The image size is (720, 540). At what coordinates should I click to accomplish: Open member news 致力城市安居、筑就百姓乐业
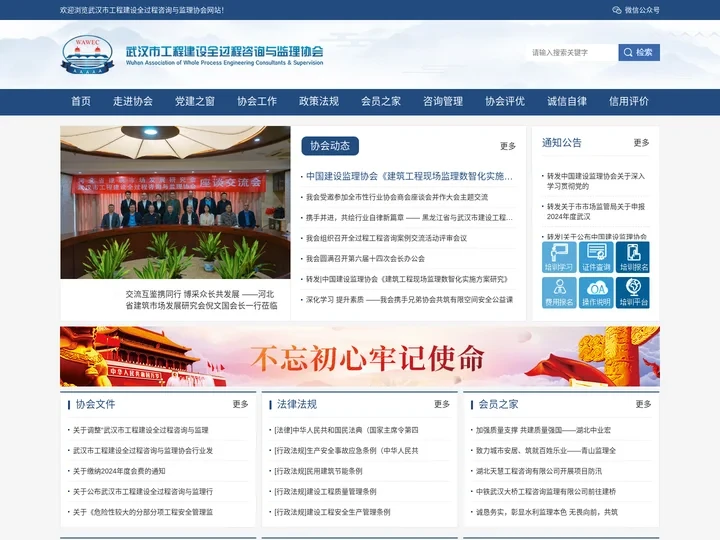(x=546, y=451)
